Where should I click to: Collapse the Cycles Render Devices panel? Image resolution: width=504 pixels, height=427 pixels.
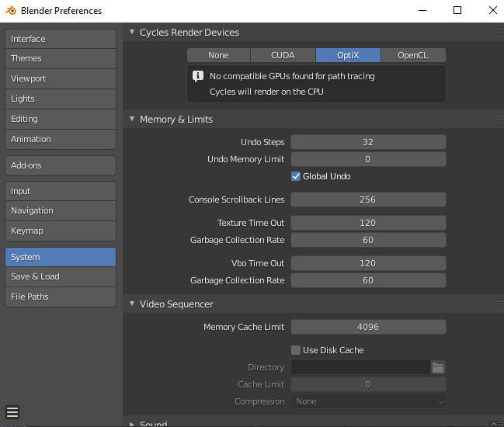click(132, 32)
